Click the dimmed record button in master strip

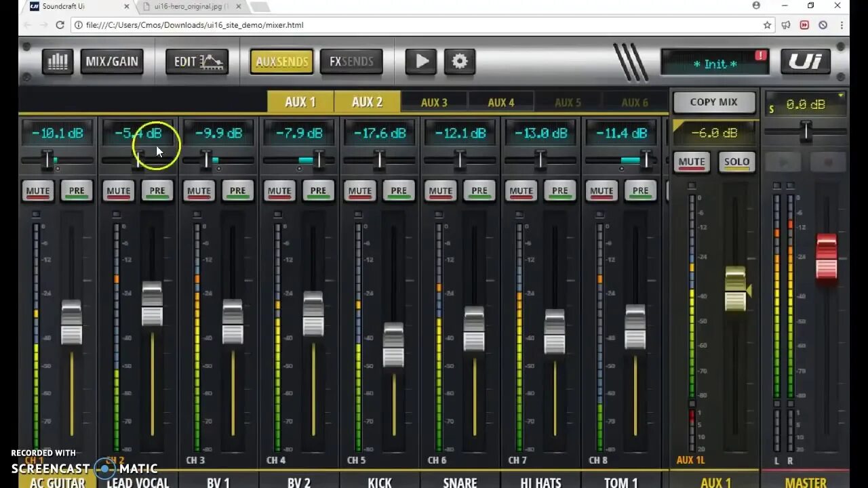pyautogui.click(x=827, y=163)
